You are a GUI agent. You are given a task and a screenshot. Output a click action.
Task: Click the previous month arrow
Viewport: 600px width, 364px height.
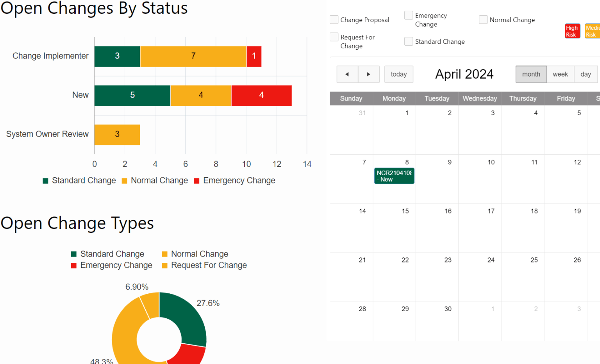[347, 74]
